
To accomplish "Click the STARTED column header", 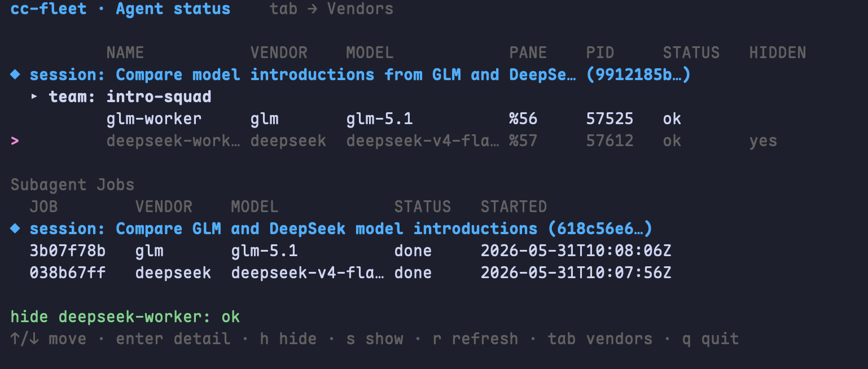I will (x=514, y=207).
